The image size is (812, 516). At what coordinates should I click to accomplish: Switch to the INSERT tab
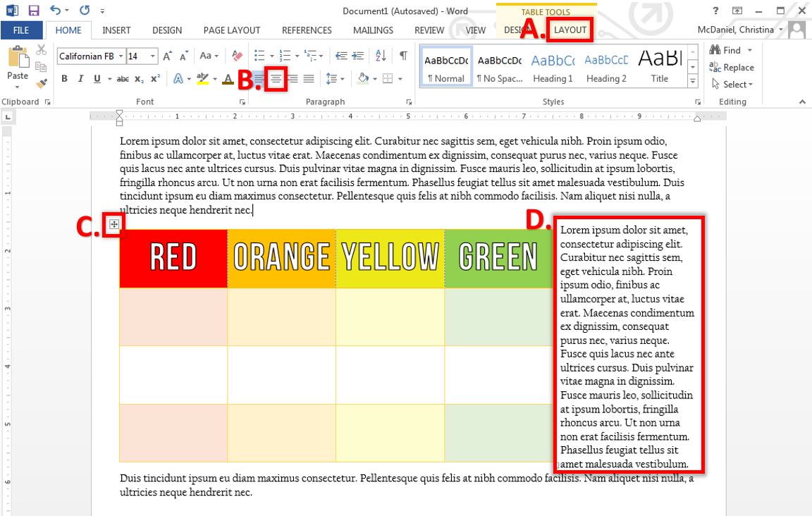(116, 30)
